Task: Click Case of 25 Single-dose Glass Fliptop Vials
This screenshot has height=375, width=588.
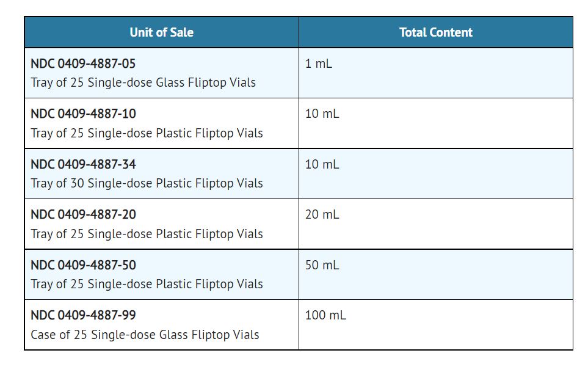Action: click(145, 335)
